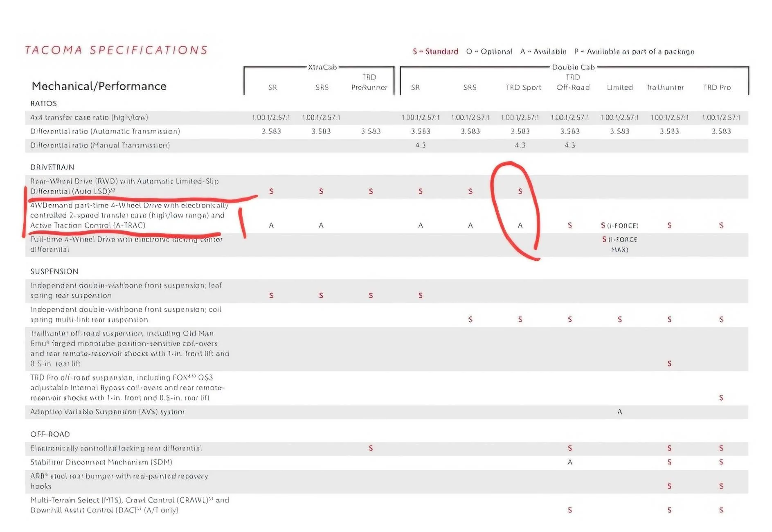772x532 pixels.
Task: Click the Trailhunter column header
Action: (665, 87)
